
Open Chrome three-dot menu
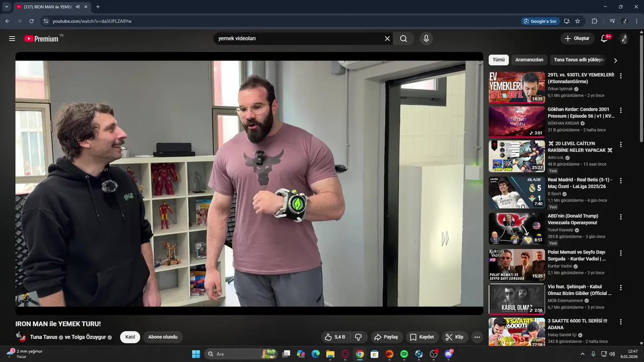click(637, 21)
